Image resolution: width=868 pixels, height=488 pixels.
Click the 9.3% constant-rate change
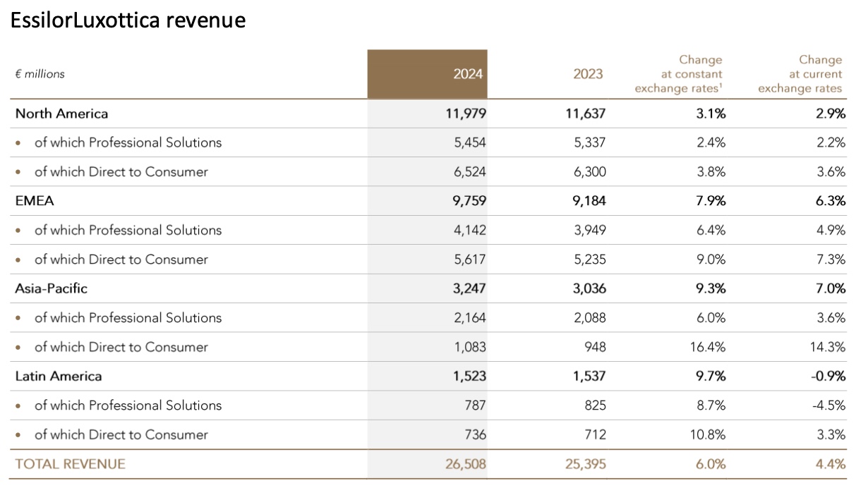coord(709,288)
